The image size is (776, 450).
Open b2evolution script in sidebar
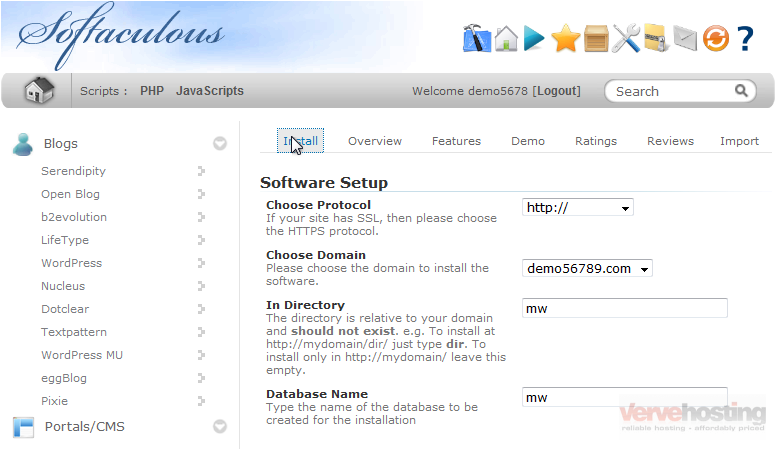point(74,217)
